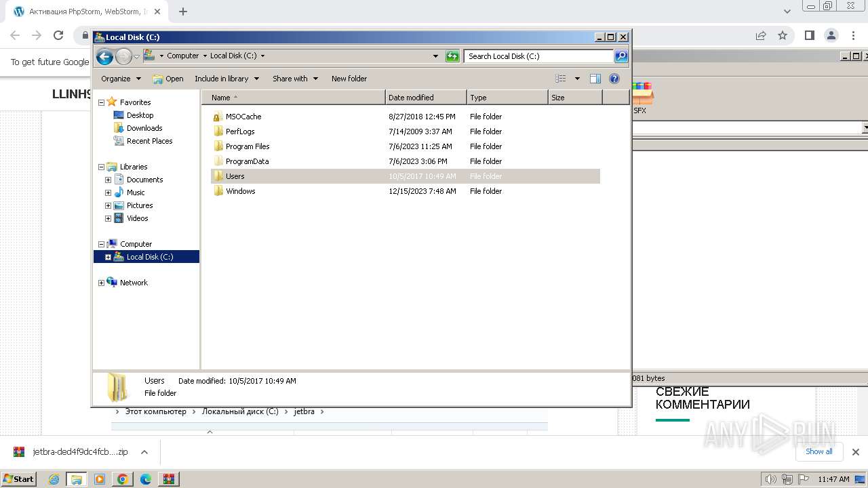Screen dimensions: 868x488
Task: Click Computer in the address breadcrumb
Action: coord(183,56)
